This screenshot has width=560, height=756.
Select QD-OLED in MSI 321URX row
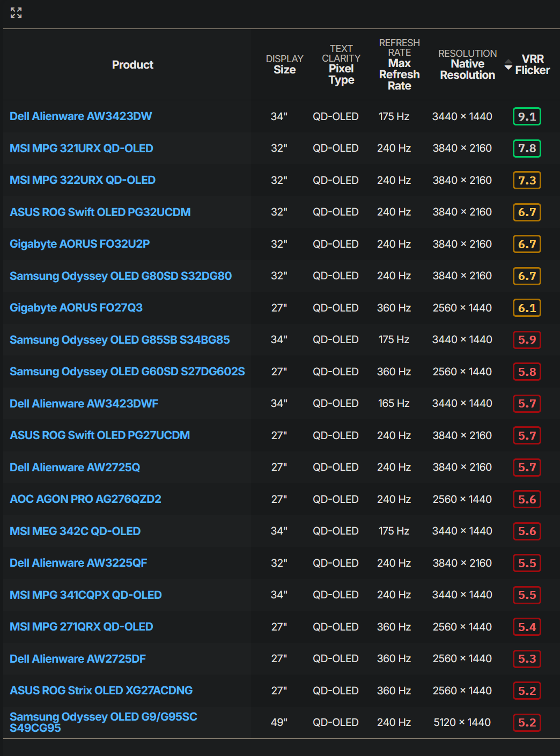(x=336, y=149)
